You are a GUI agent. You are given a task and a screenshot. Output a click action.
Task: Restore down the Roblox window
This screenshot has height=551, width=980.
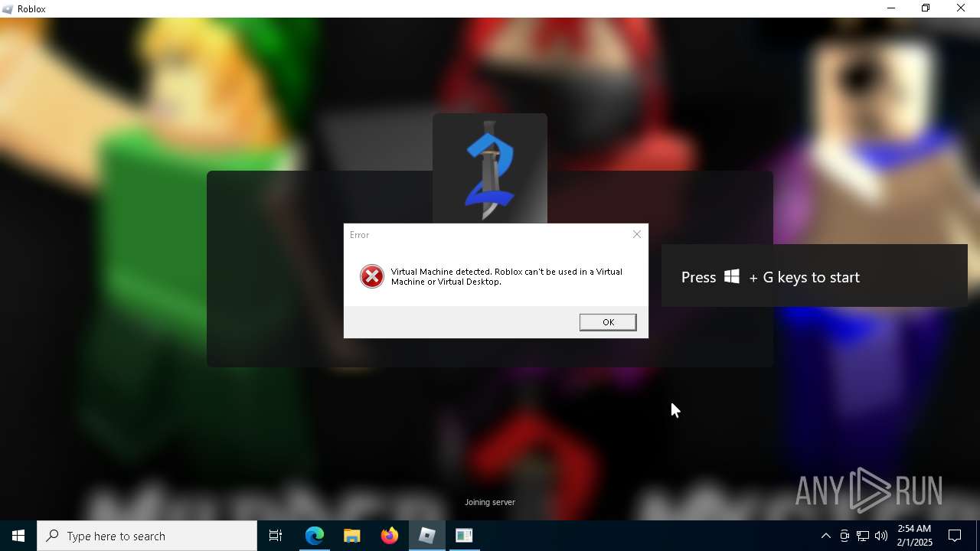(926, 8)
